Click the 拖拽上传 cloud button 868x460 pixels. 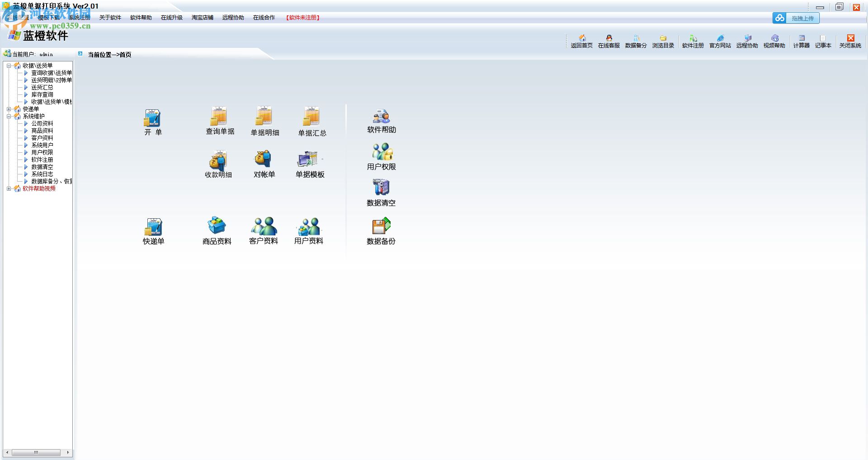796,18
